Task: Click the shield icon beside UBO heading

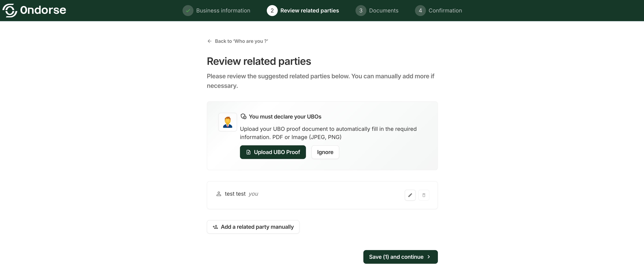Action: click(x=243, y=117)
